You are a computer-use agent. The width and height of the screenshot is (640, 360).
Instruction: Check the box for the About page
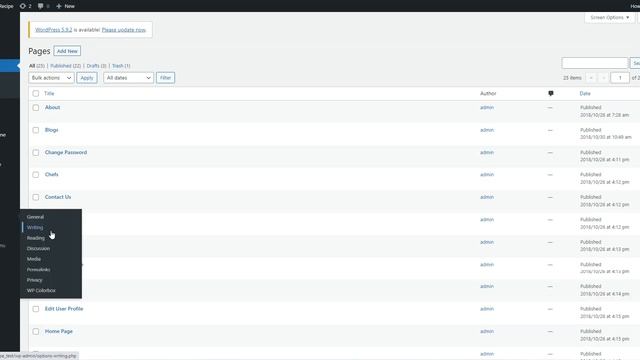(x=36, y=108)
